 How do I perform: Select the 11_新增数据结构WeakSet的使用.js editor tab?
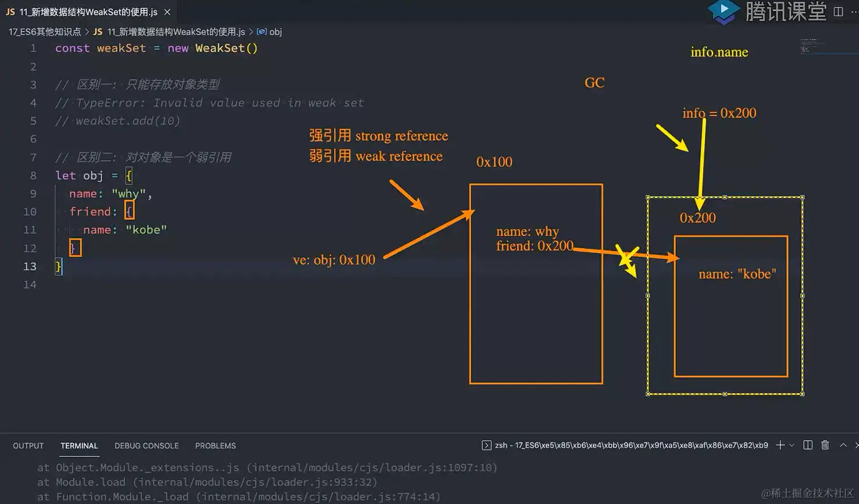click(x=88, y=12)
